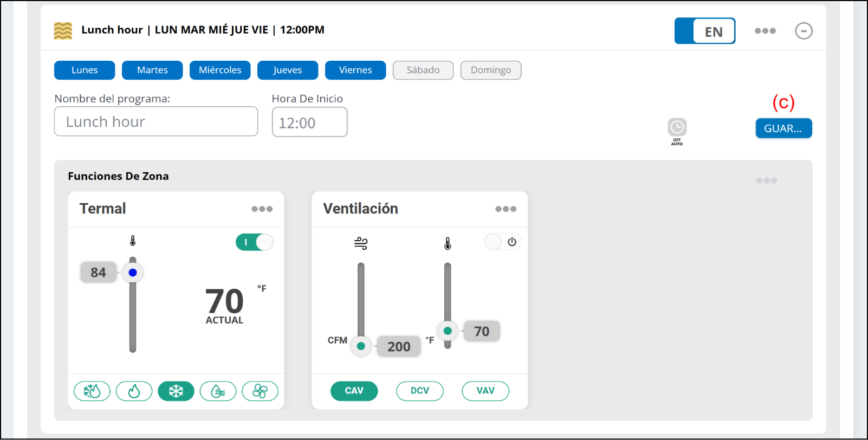
Task: Collapse the Lunch hour schedule panel
Action: point(804,31)
